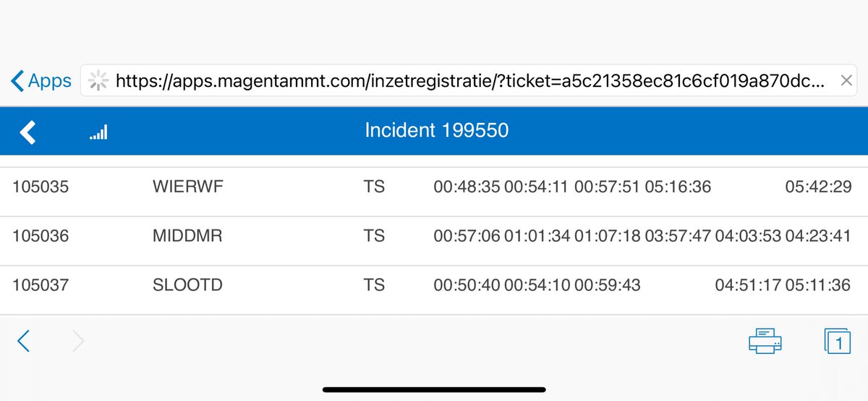
Task: Clear the URL with the X button
Action: click(x=846, y=82)
